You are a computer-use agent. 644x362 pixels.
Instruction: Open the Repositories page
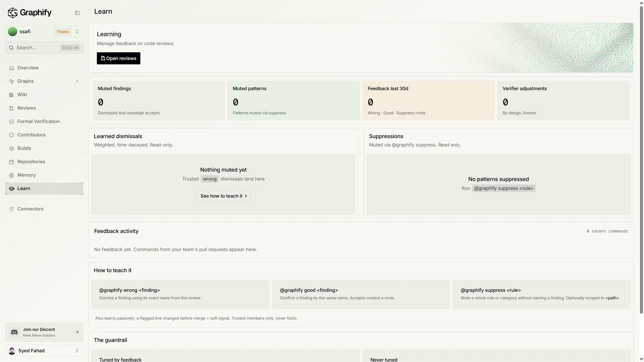tap(44, 162)
